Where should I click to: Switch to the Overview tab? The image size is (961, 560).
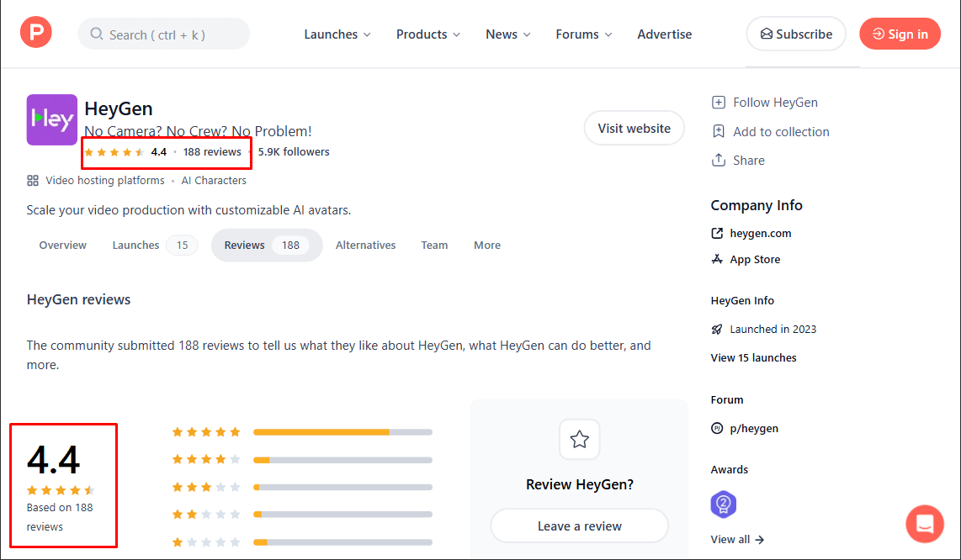click(x=62, y=245)
